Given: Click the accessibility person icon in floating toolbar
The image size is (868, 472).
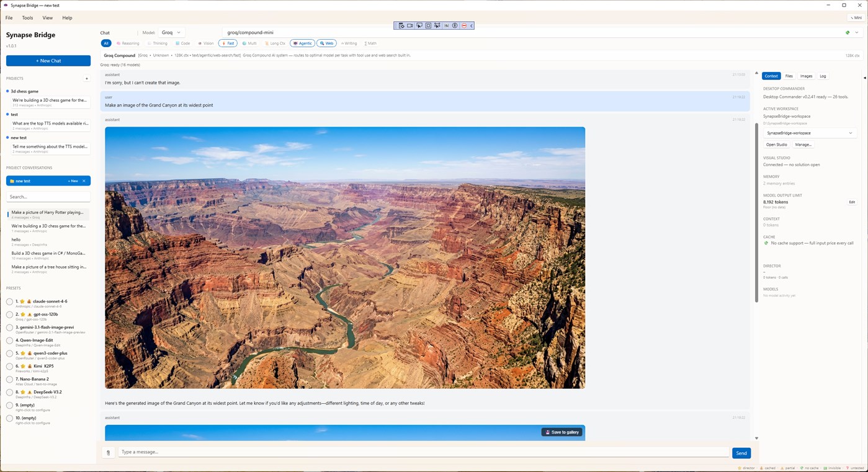Looking at the screenshot, I should [455, 25].
